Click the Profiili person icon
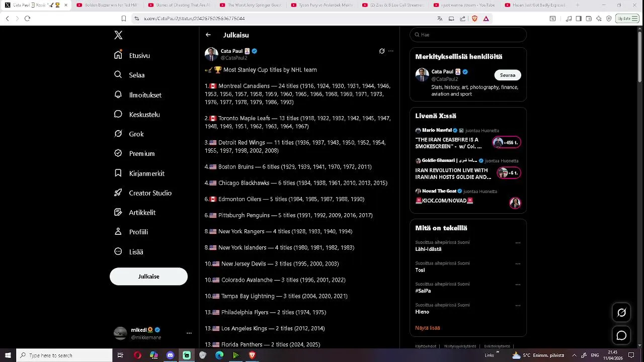644x362 pixels. pos(118,232)
